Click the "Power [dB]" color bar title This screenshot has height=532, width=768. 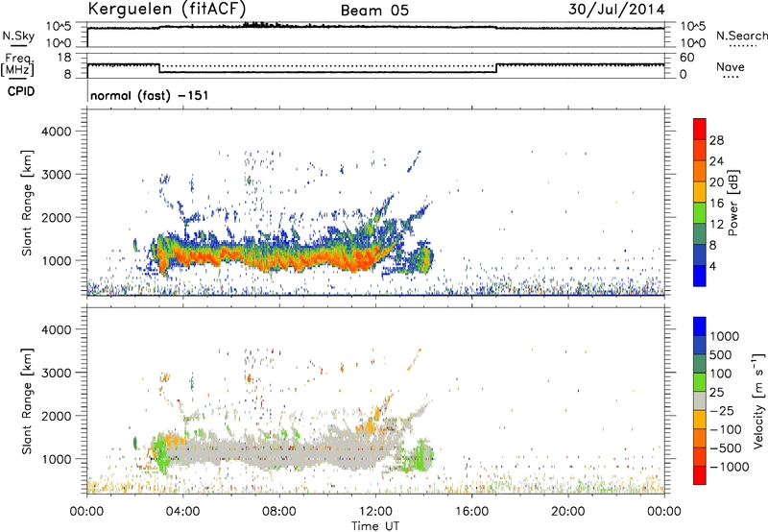[x=732, y=203]
